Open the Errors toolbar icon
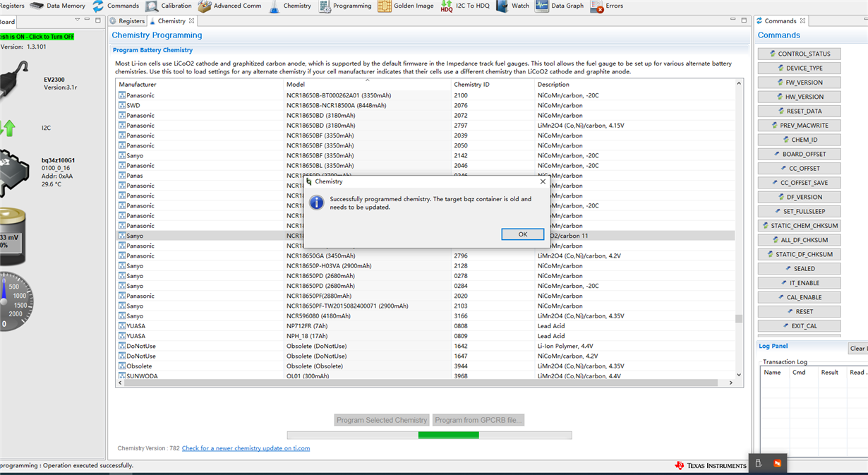868x475 pixels. pyautogui.click(x=596, y=7)
